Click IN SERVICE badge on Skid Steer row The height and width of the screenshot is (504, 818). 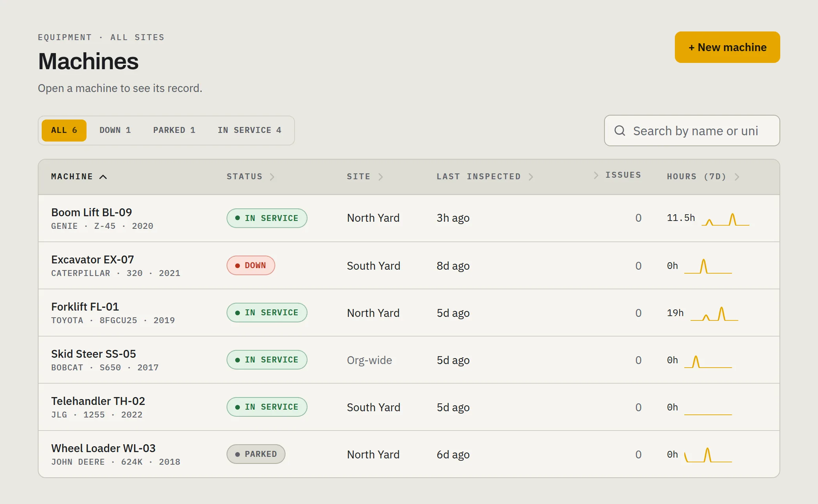point(267,360)
